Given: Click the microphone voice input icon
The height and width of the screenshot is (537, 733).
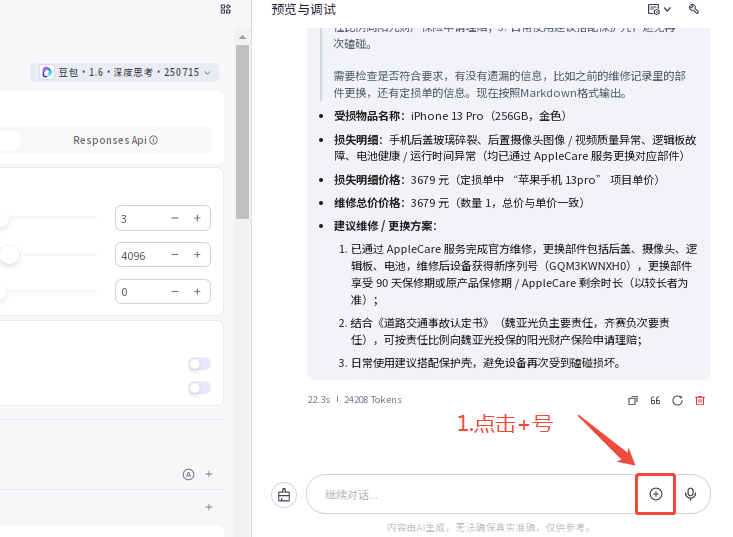Looking at the screenshot, I should 690,494.
